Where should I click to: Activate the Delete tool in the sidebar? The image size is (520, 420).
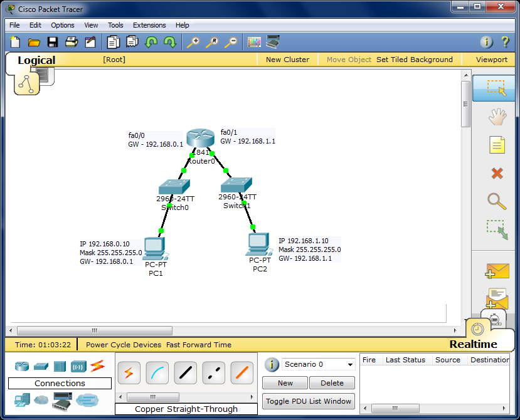click(x=496, y=174)
